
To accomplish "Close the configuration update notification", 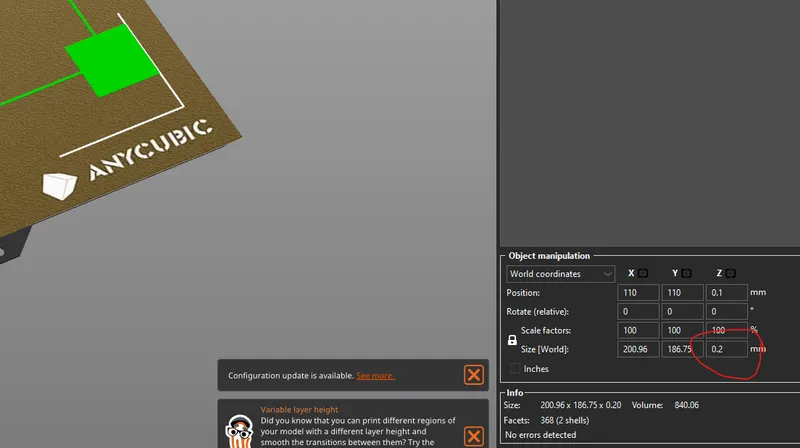I will (x=474, y=375).
